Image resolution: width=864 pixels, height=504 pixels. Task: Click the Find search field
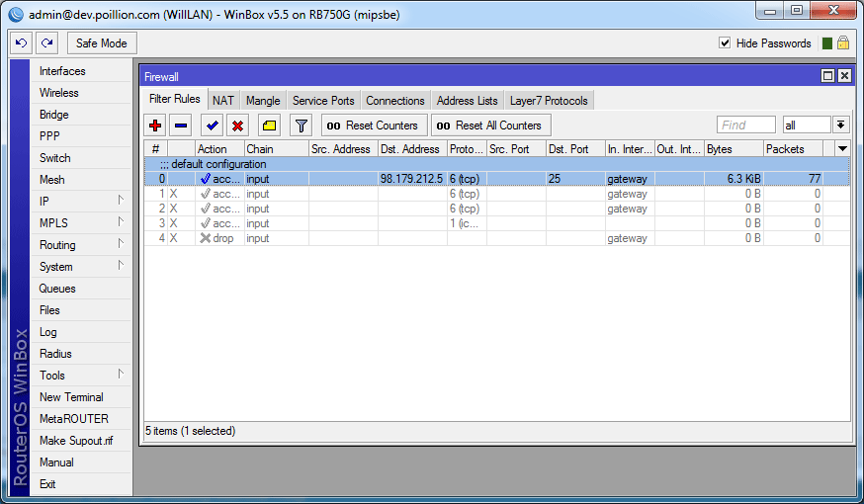tap(746, 126)
